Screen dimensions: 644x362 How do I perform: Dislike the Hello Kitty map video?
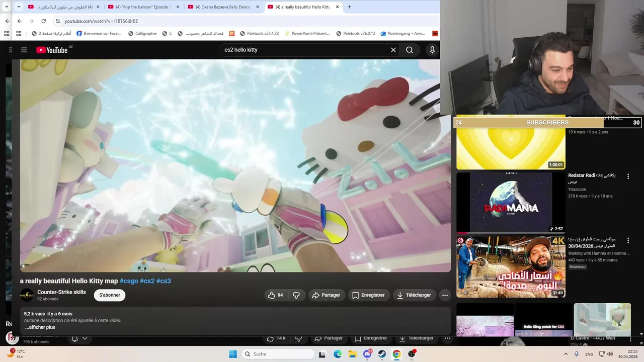click(296, 295)
